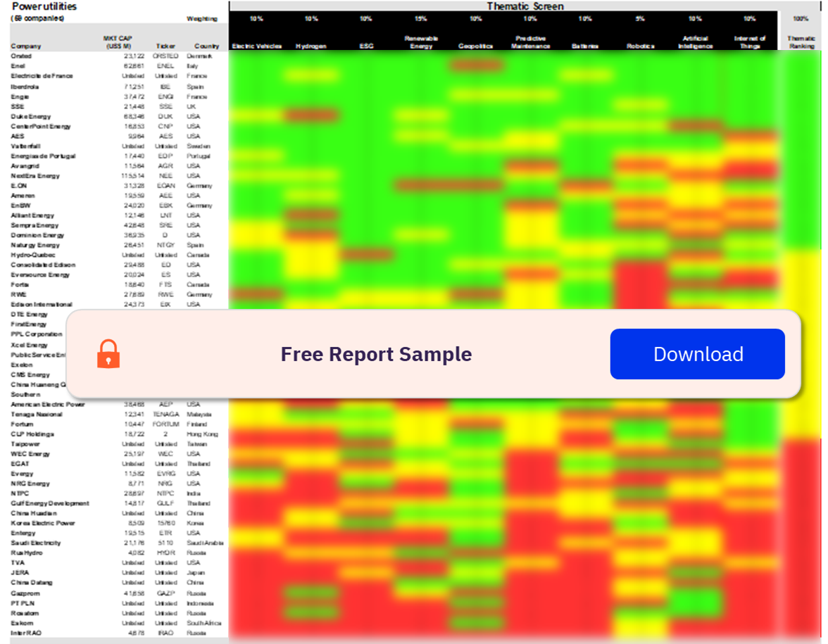Select the Hydro-Quebec company name

click(x=33, y=255)
